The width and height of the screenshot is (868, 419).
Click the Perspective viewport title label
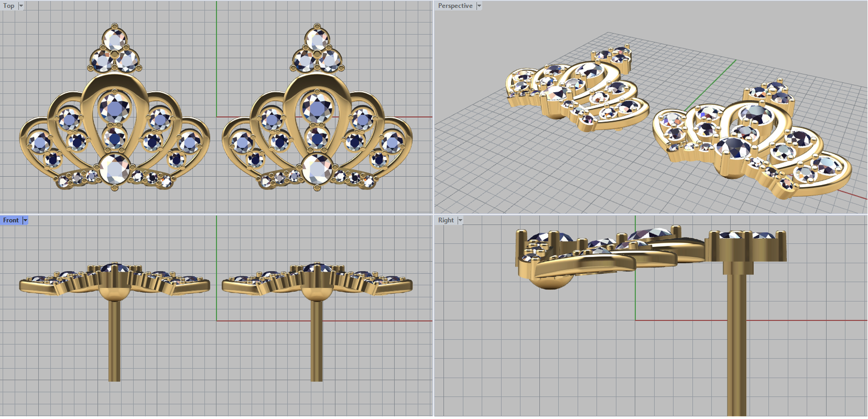click(x=455, y=6)
